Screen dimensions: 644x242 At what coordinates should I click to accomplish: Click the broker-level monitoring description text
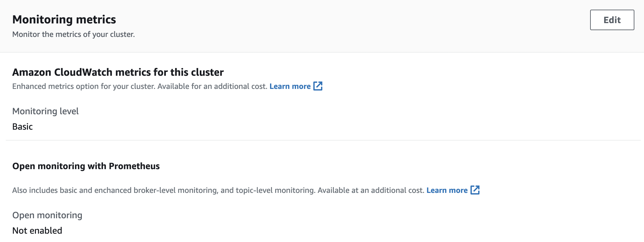click(218, 190)
